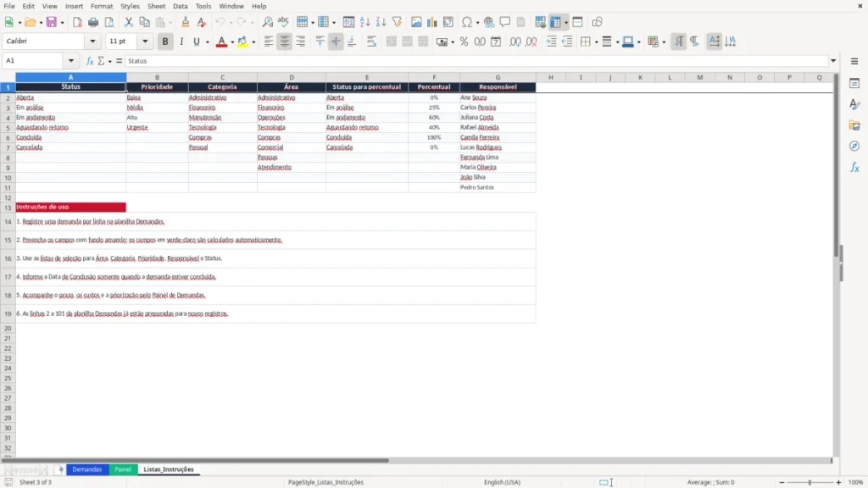Toggle Bold formatting

coord(165,42)
